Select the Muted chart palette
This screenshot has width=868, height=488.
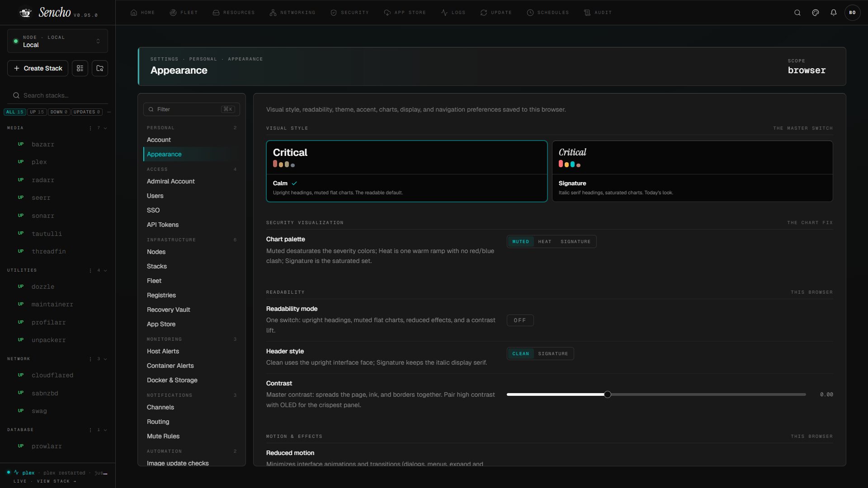pyautogui.click(x=521, y=242)
